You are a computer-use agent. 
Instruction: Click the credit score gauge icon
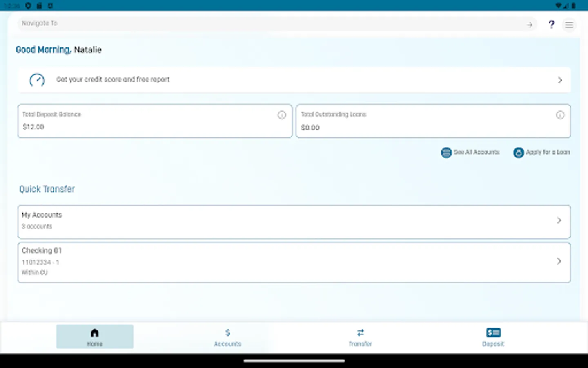pos(37,80)
